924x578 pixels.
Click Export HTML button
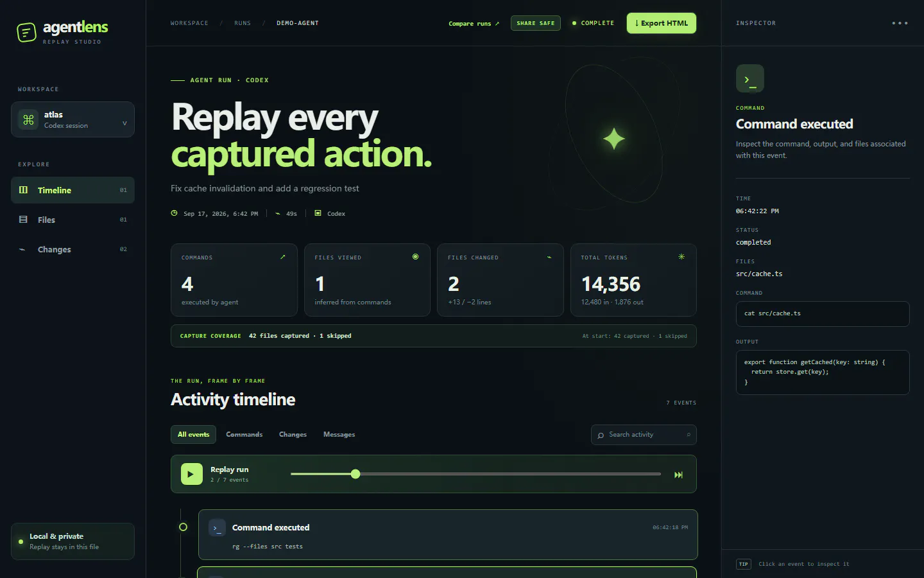pyautogui.click(x=662, y=23)
